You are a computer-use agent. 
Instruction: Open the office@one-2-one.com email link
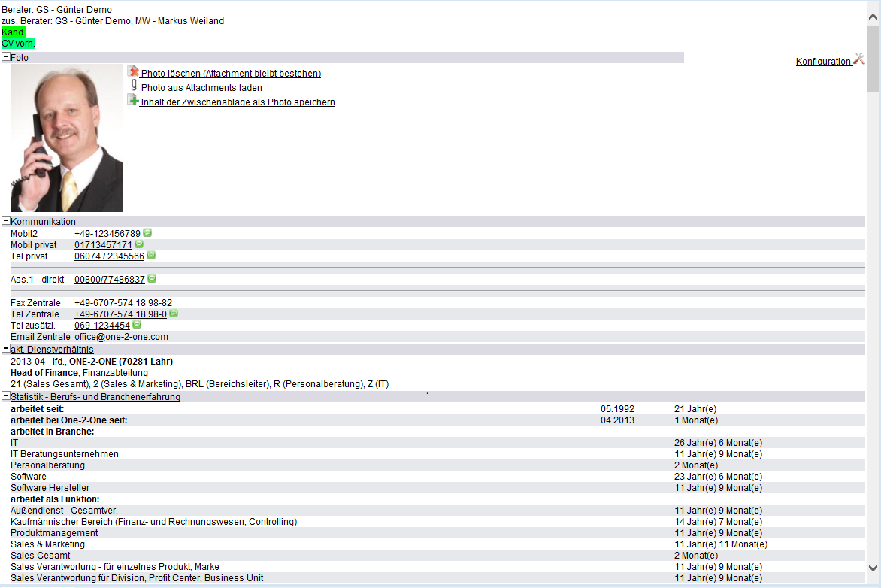point(121,337)
